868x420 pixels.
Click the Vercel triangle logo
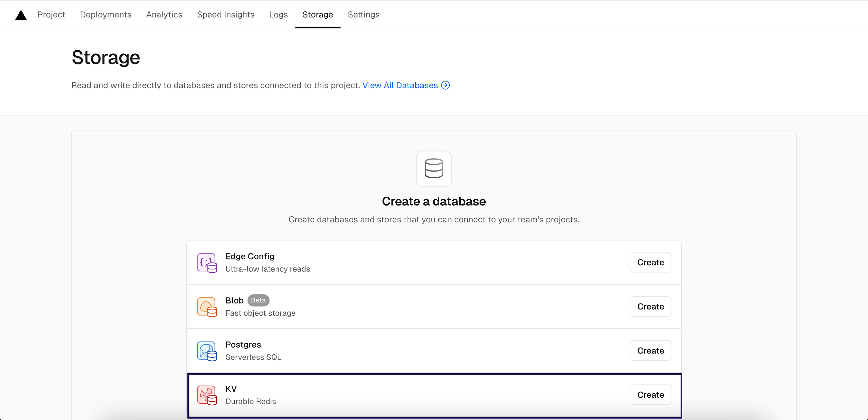(21, 15)
